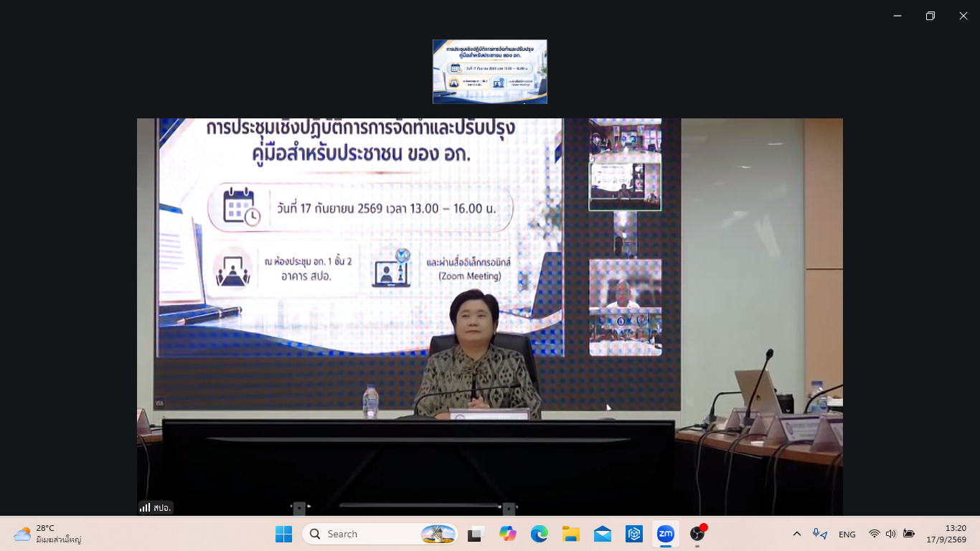Switch the ENG input language indicator
The image size is (980, 551).
click(x=847, y=534)
